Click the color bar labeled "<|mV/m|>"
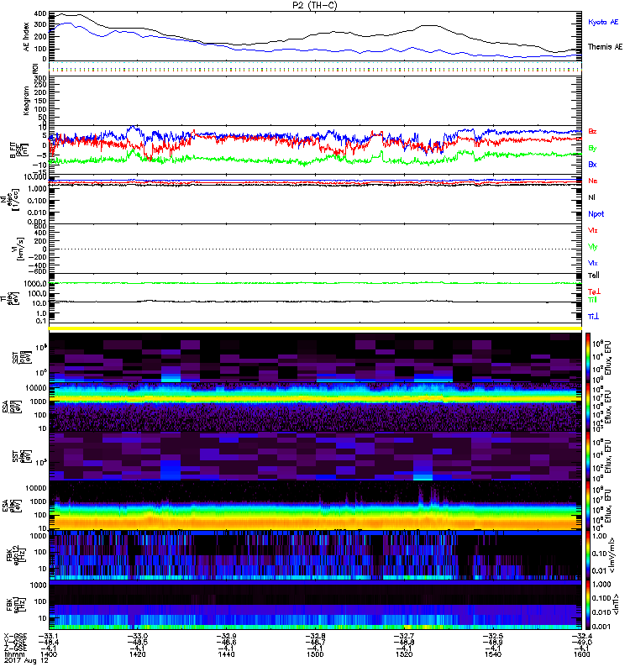The image size is (630, 672). 588,555
